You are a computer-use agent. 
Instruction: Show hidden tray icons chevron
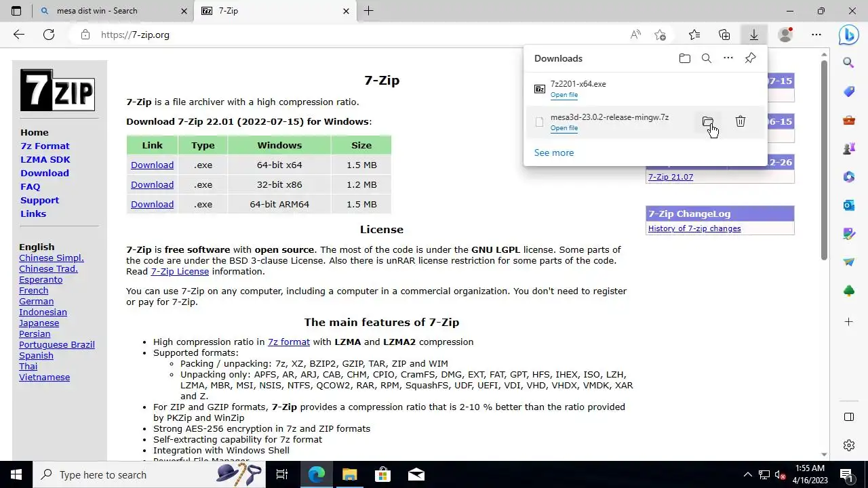748,474
